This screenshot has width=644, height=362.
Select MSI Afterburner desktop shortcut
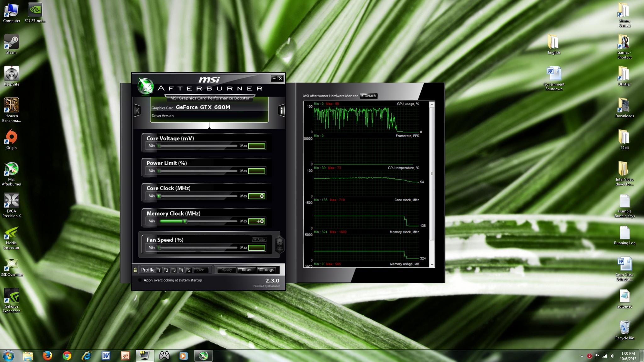(x=12, y=174)
